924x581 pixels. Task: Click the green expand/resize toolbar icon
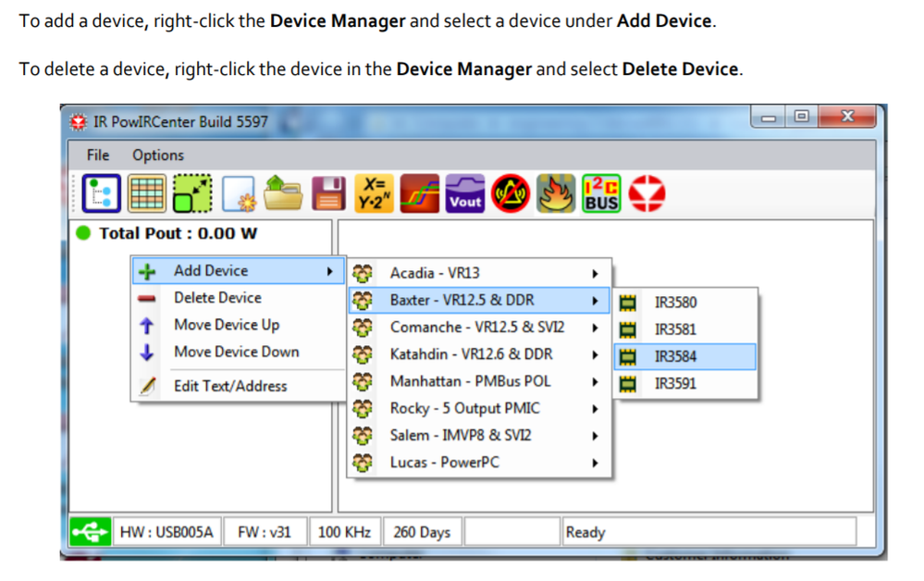pos(192,193)
